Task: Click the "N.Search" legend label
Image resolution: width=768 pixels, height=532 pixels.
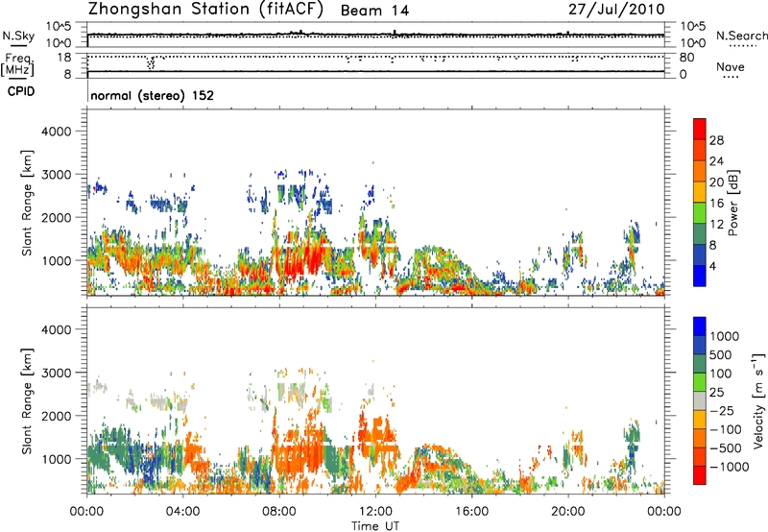Action: pos(742,36)
